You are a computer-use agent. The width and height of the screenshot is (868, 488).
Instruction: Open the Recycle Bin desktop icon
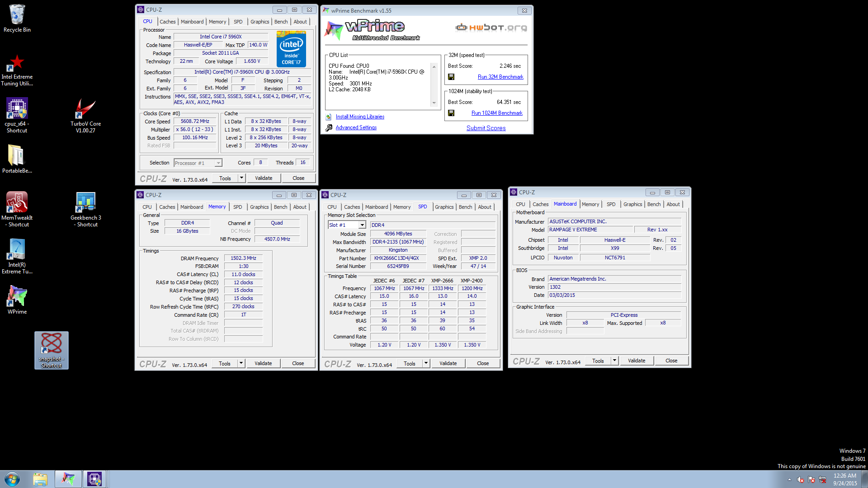click(17, 18)
